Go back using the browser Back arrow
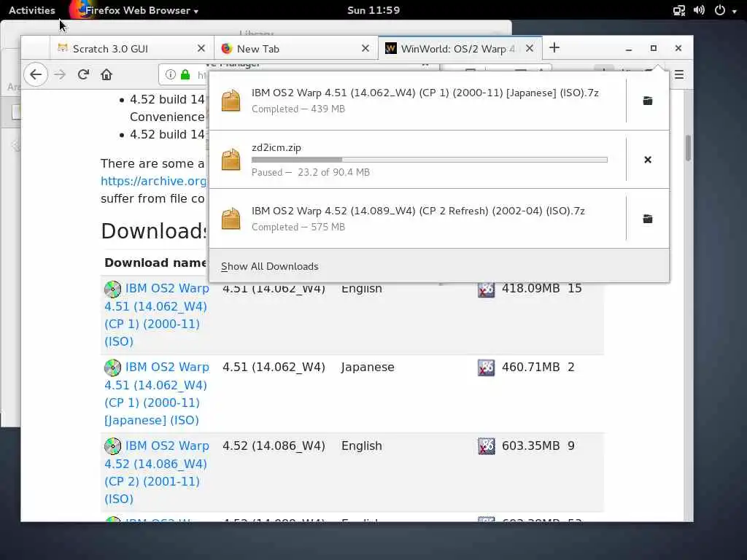Viewport: 747px width, 560px height. pyautogui.click(x=36, y=75)
